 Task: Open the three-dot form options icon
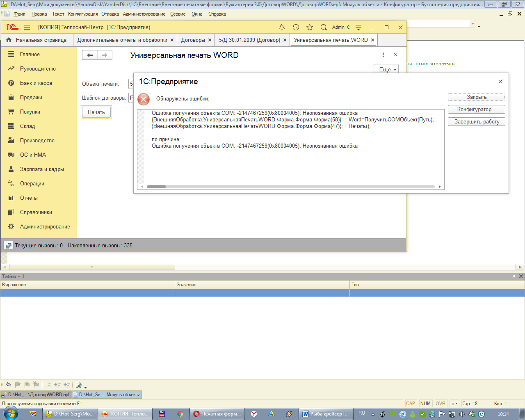pos(383,55)
